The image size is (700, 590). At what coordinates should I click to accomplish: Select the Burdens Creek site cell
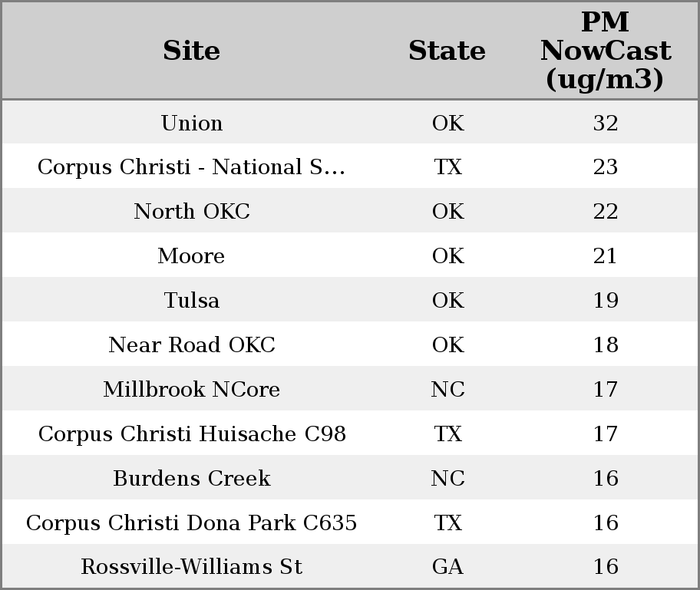192,479
